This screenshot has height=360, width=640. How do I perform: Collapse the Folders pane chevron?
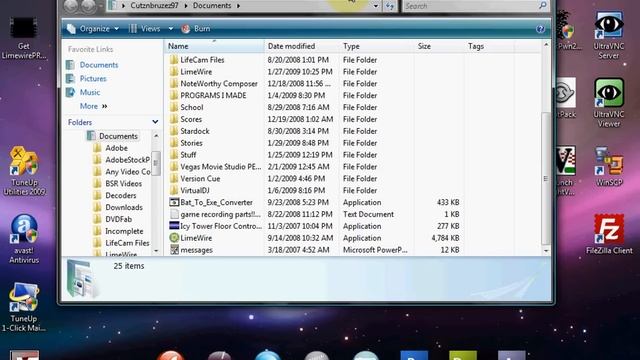click(155, 122)
